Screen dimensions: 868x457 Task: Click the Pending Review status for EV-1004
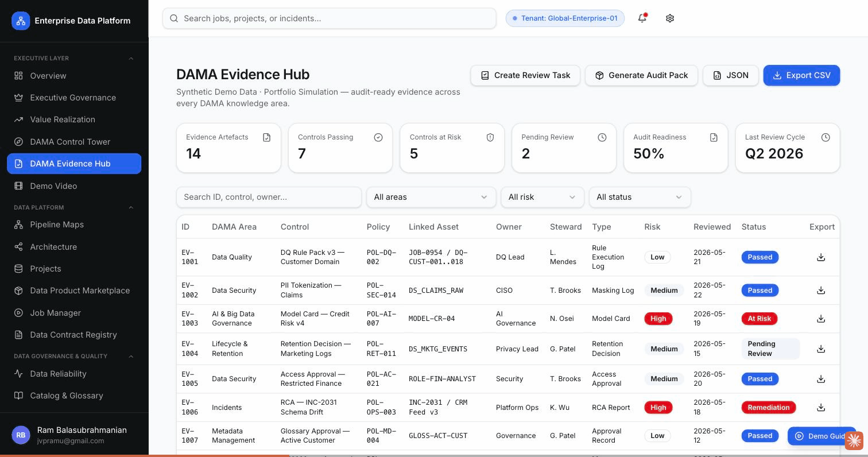pos(770,349)
